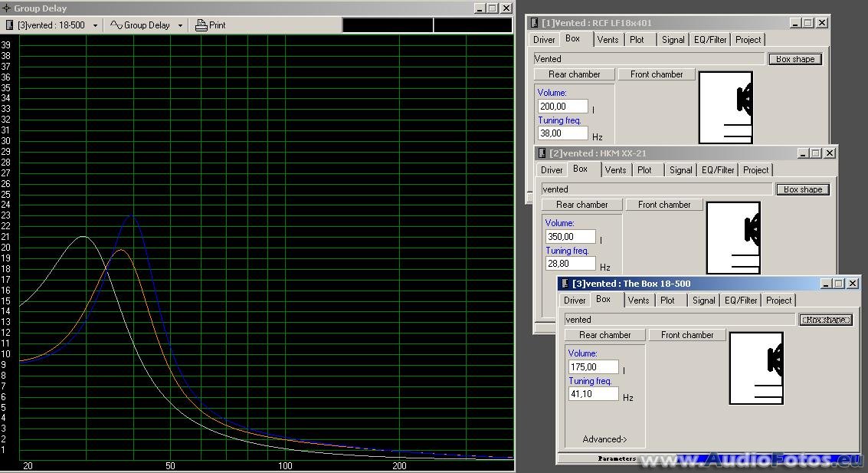The height and width of the screenshot is (473, 868).
Task: Minimize the RCF LF18x401 window
Action: point(795,23)
